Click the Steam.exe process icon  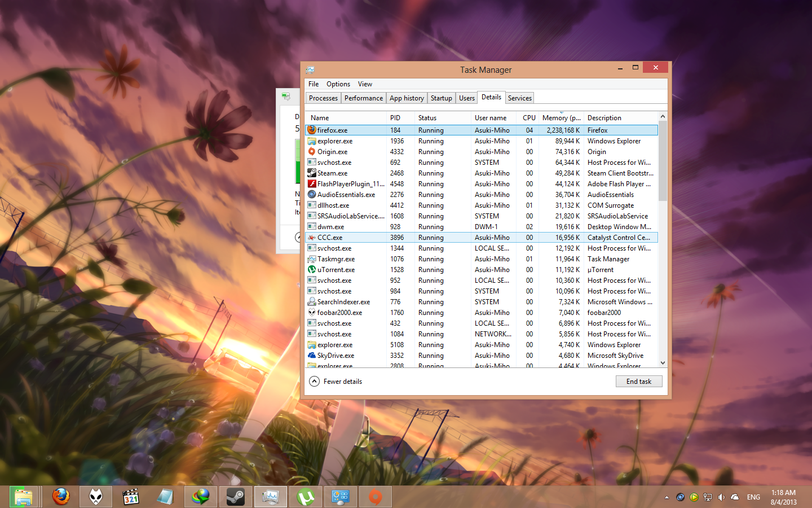coord(312,173)
